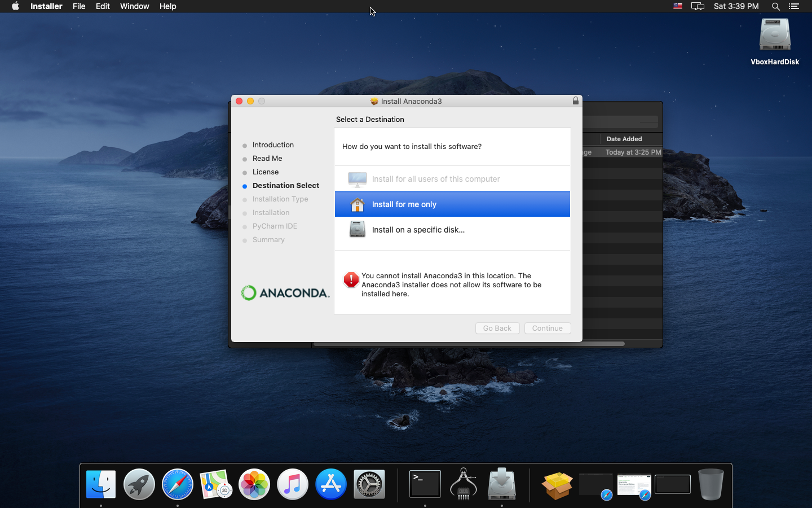Click the Installer app icon in dock
Screen dimensions: 812x508
point(502,484)
